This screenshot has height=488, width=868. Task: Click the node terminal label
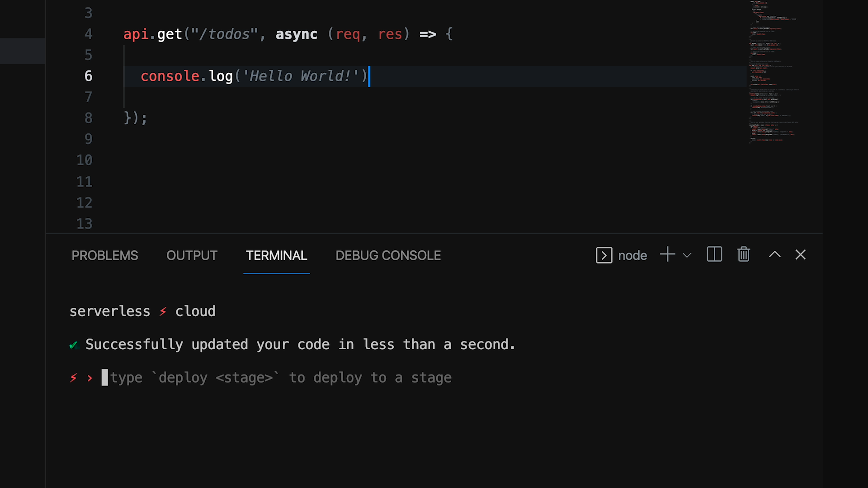coord(632,256)
